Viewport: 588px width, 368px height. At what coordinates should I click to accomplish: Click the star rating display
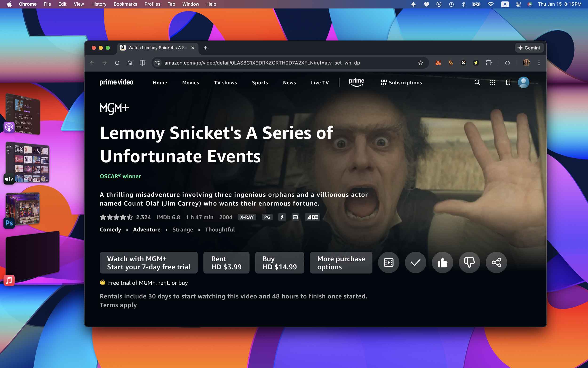[x=116, y=217]
